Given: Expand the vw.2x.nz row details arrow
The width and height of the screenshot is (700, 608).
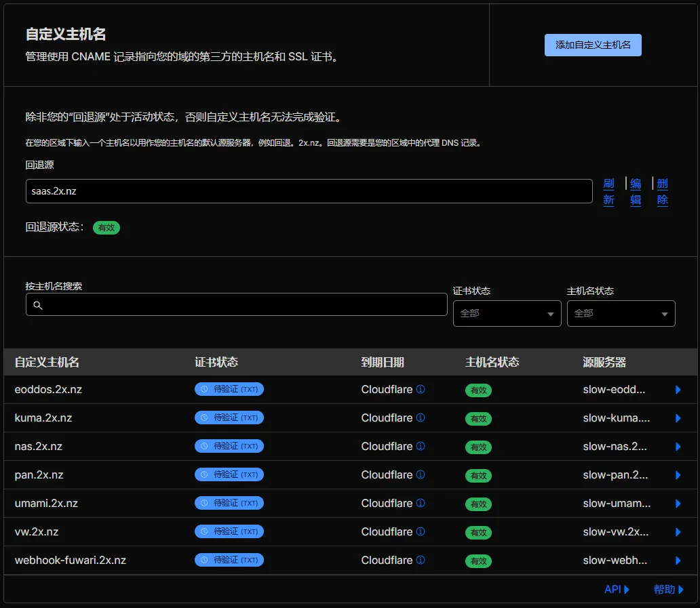Looking at the screenshot, I should click(678, 533).
